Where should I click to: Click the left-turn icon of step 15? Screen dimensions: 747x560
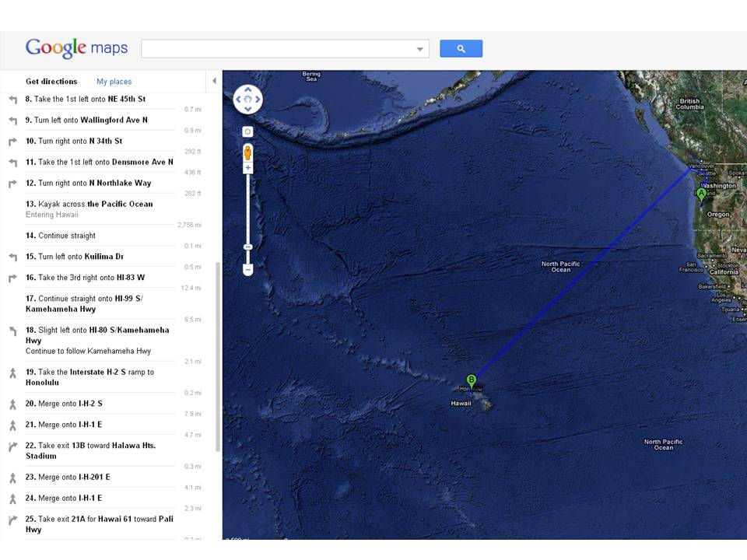click(13, 257)
